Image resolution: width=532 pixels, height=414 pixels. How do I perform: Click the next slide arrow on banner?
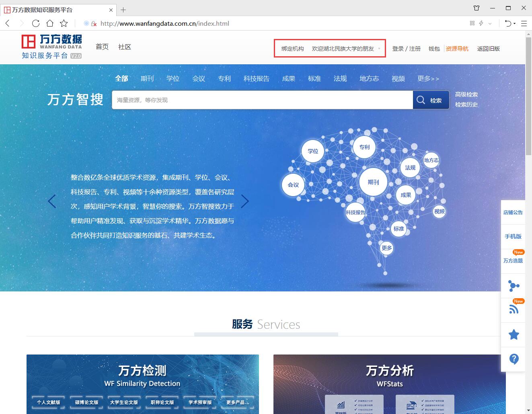245,201
